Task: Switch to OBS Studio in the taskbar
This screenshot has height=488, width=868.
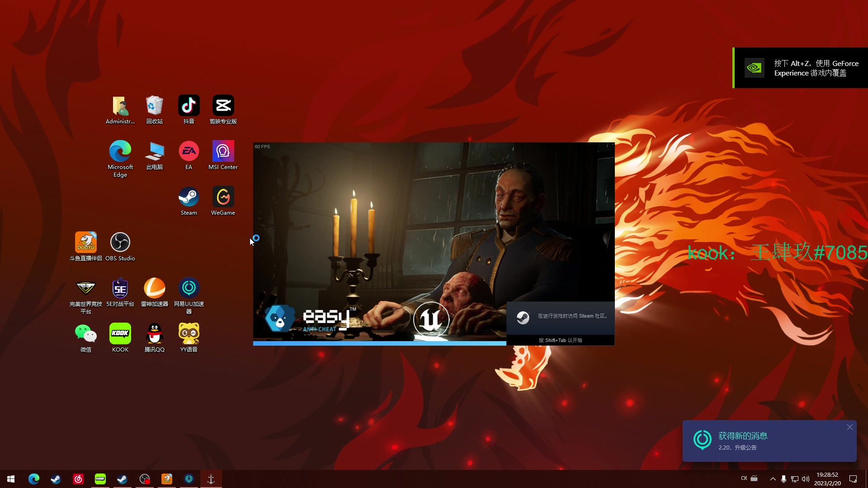Action: pos(145,479)
